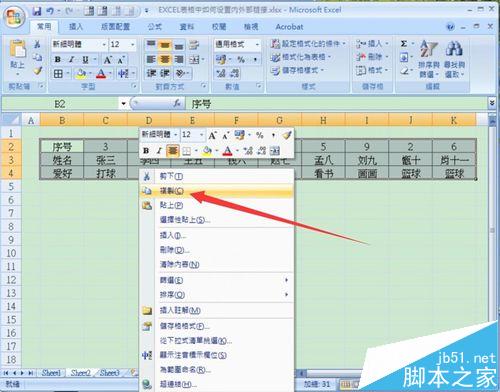Viewport: 500px width, 392px height.
Task: Open the 新細明體 font name dropdown in ribbon
Action: (x=104, y=44)
